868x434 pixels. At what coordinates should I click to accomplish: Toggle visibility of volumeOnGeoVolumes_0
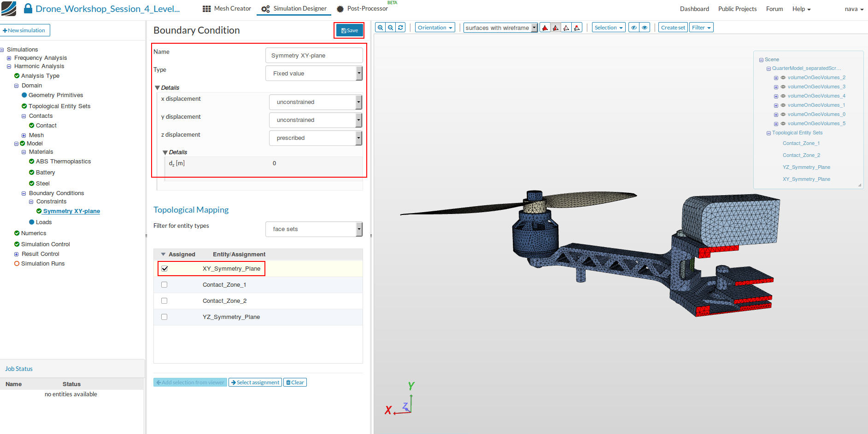(x=783, y=115)
